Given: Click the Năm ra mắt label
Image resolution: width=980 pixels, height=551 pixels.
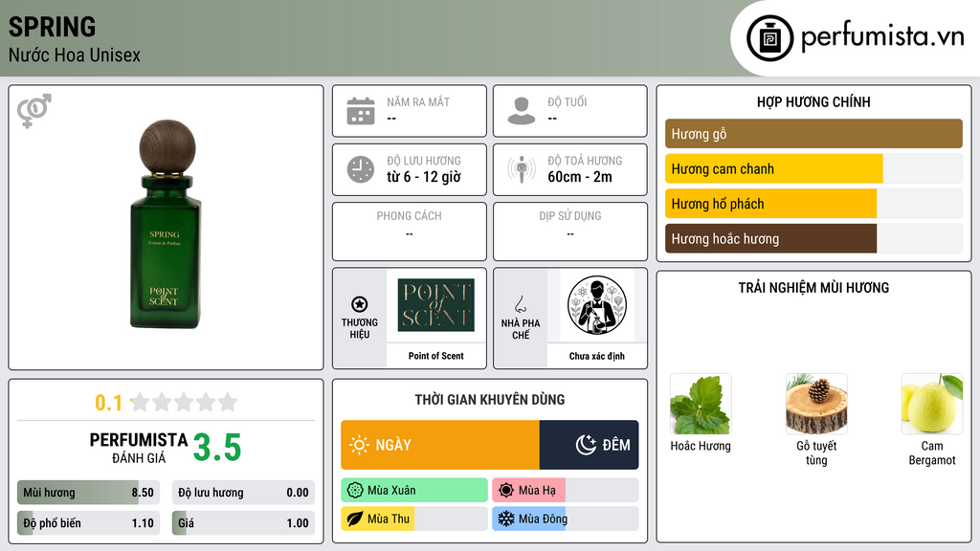Looking at the screenshot, I should click(418, 101).
